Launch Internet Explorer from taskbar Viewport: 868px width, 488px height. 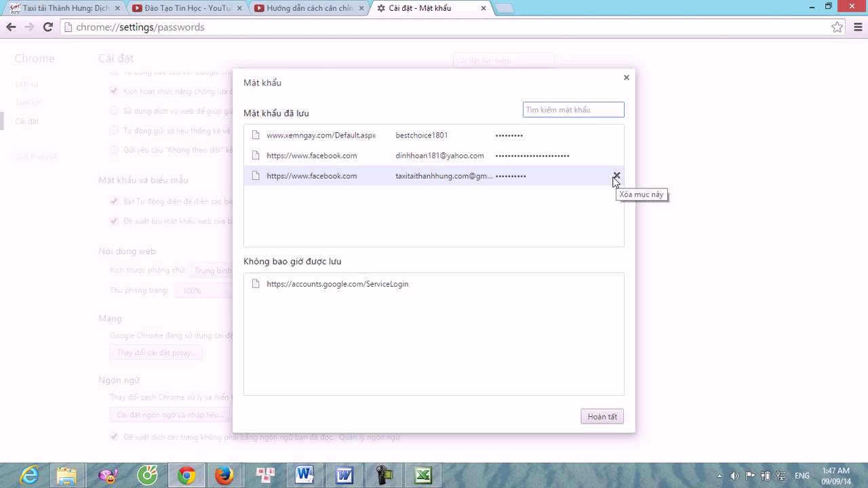(x=28, y=476)
